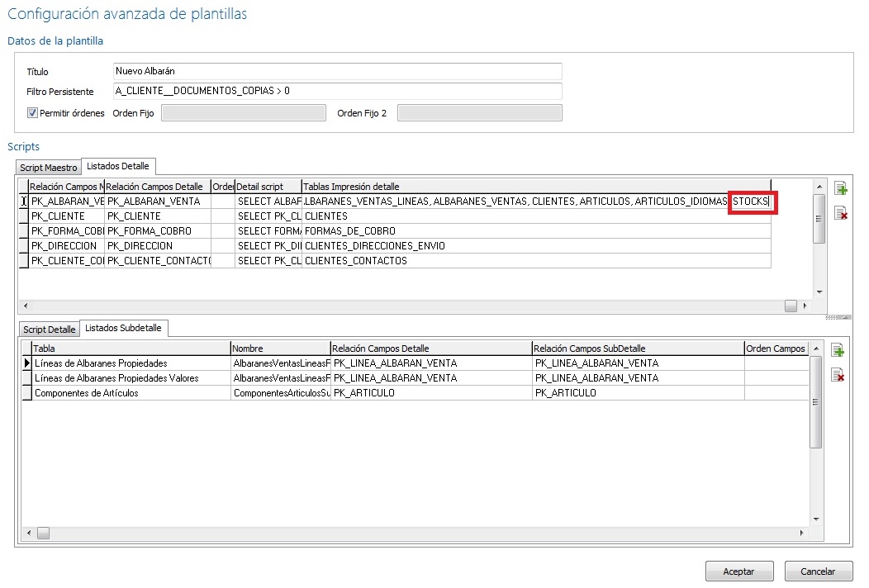Viewport: 869px width, 588px height.
Task: Click the Cancelar button
Action: 817,571
